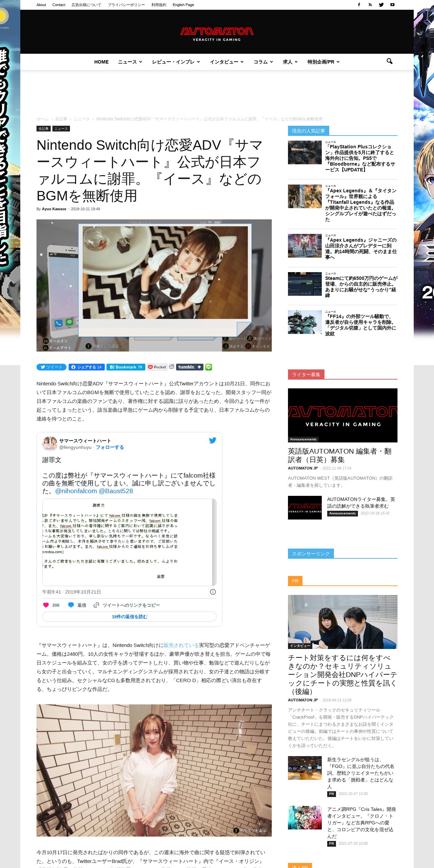Expand the インタビュー menu
Screen dimensions: 434x868
click(x=226, y=62)
